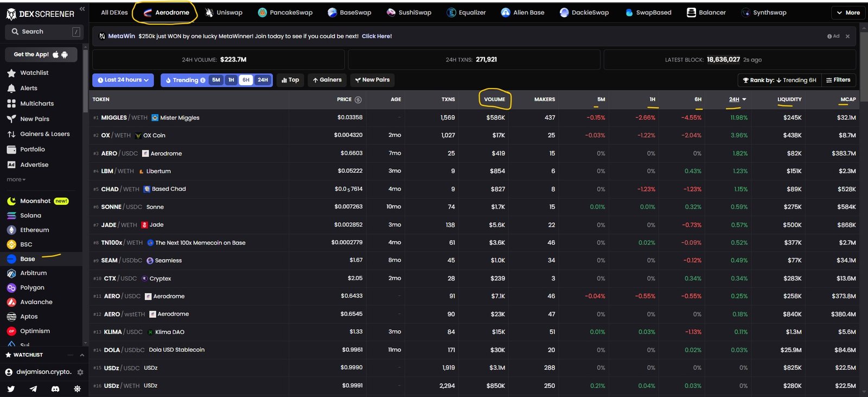
Task: Open Twitter icon at sidebar bottom
Action: (x=11, y=389)
